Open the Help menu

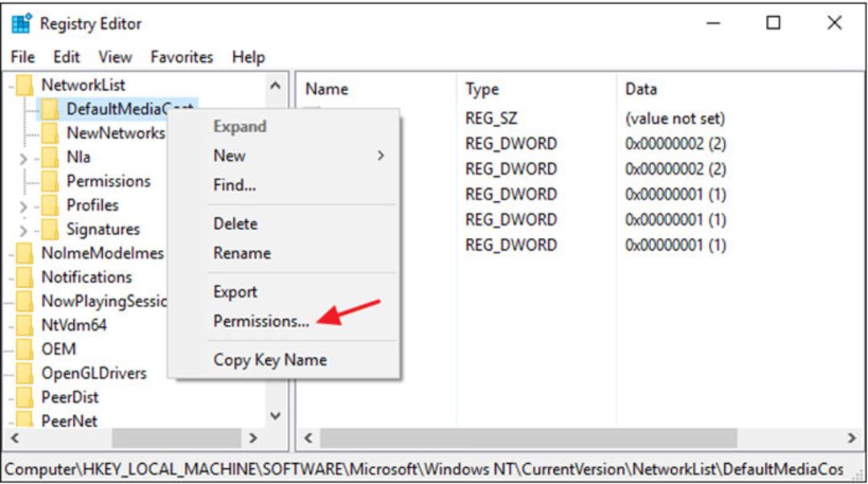[x=248, y=57]
